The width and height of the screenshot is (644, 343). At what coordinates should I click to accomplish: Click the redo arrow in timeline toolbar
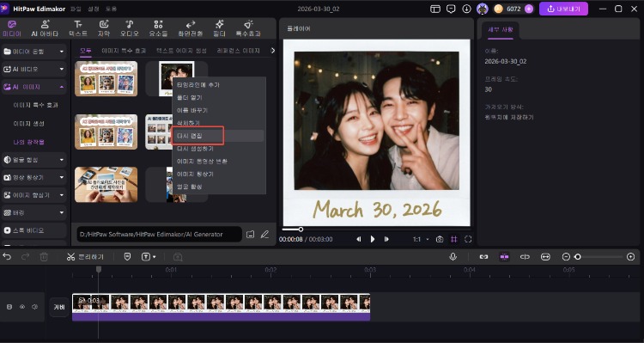[x=26, y=257]
